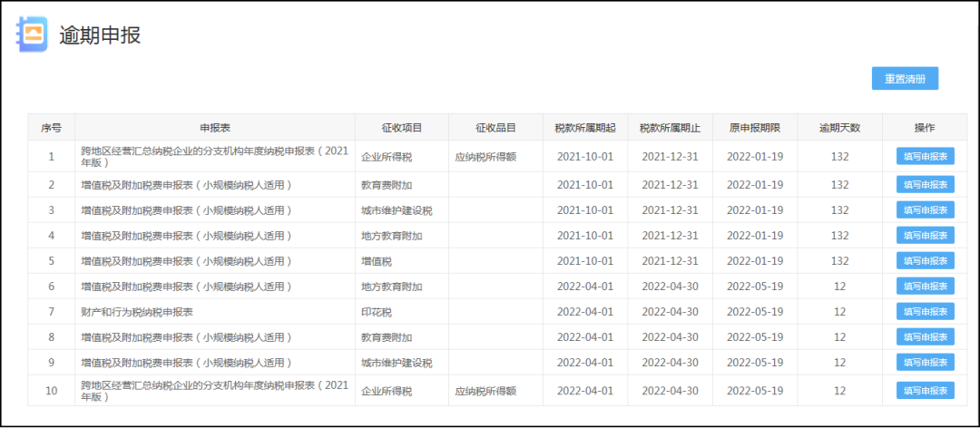Viewport: 980px width, 428px height.
Task: Click 填写申报表 for row 8
Action: (x=925, y=336)
